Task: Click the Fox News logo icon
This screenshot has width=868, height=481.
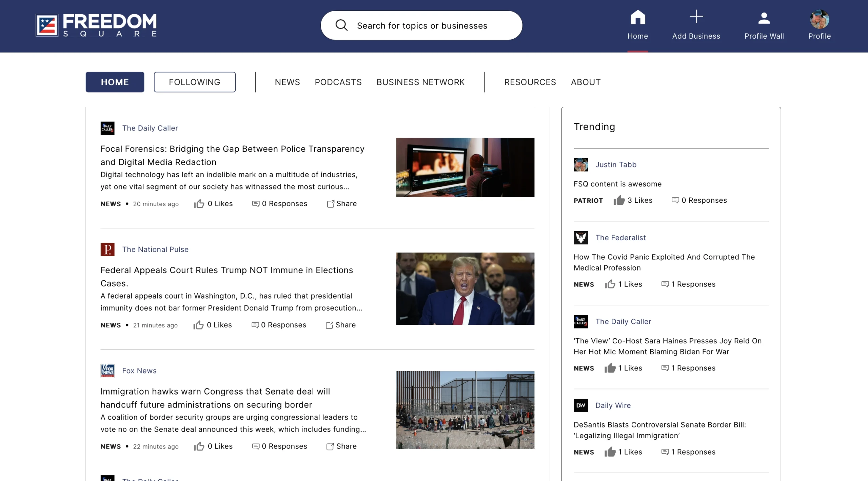Action: [107, 371]
